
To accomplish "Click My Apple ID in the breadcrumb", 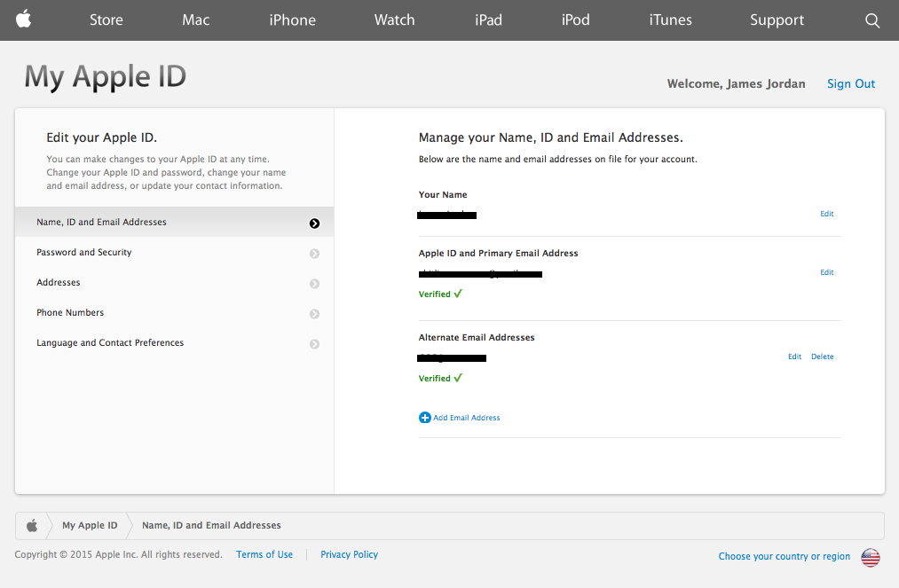I will coord(90,525).
